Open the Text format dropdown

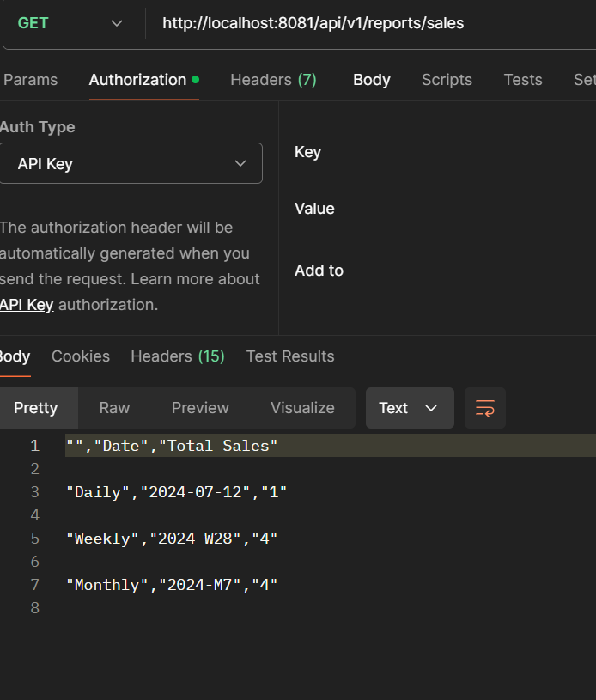410,408
